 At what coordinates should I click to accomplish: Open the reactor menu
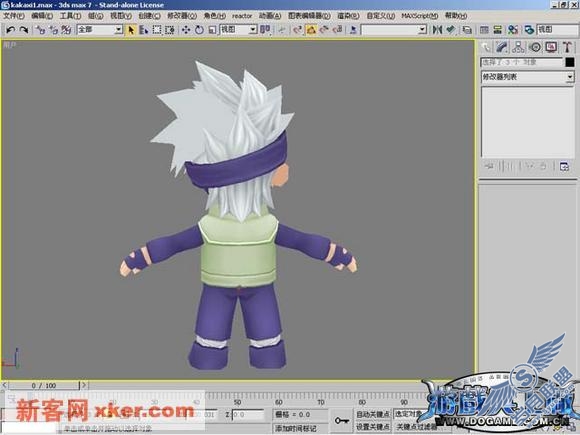coord(242,16)
